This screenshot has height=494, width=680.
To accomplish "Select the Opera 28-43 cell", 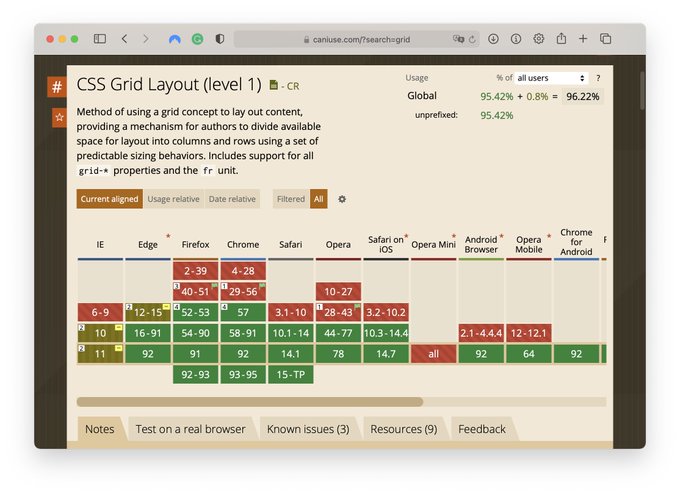I will coord(338,312).
